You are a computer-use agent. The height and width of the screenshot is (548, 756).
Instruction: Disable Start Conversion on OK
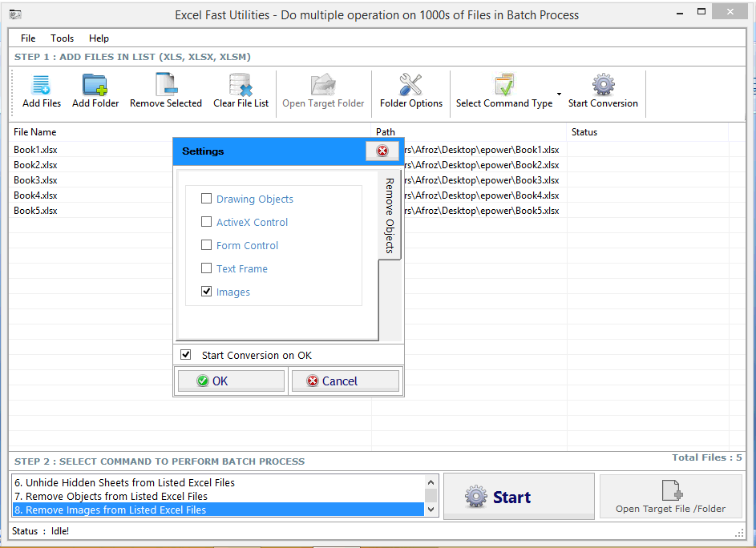click(185, 354)
